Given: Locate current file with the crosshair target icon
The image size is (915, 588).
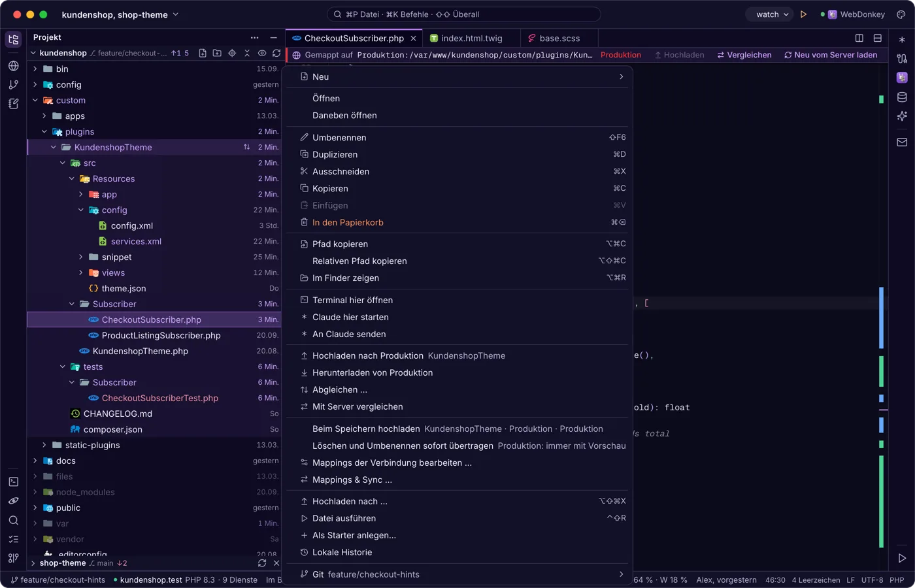Looking at the screenshot, I should 232,53.
